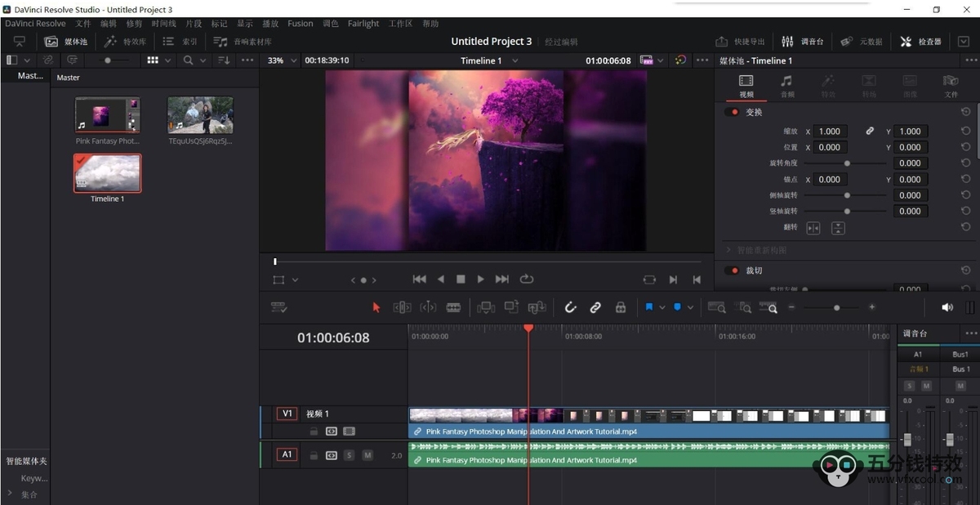980x505 pixels.
Task: Select the Trim edit mode tool
Action: [402, 307]
